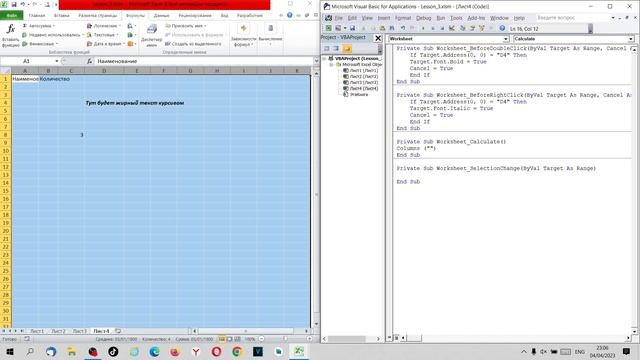The height and width of the screenshot is (360, 640).
Task: Click the VBA help question mark icon
Action: [502, 28]
